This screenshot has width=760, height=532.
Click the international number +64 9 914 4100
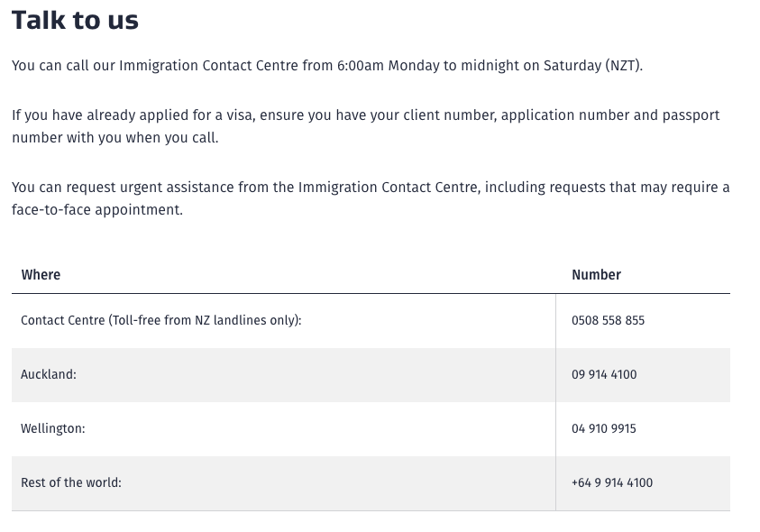pyautogui.click(x=611, y=483)
